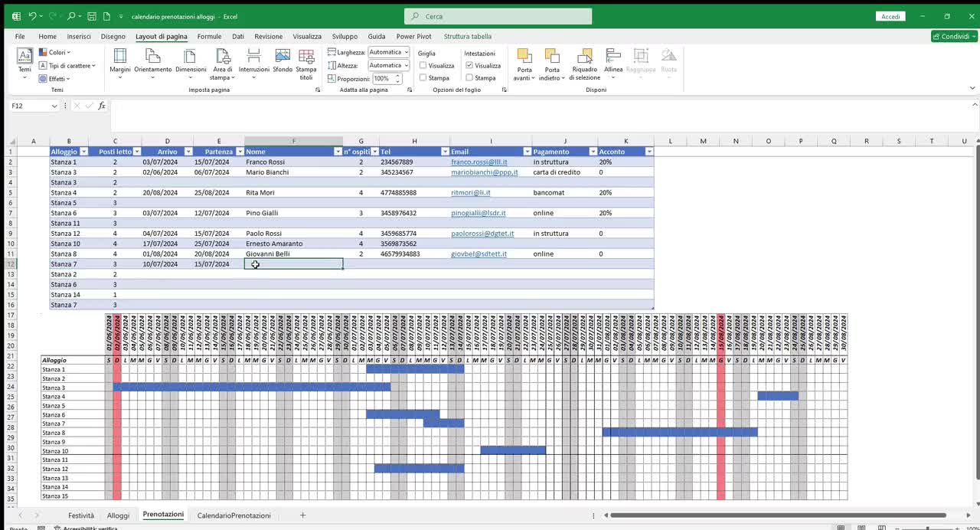The width and height of the screenshot is (980, 530).
Task: Open the Pagamento column filter dropdown
Action: (595, 151)
